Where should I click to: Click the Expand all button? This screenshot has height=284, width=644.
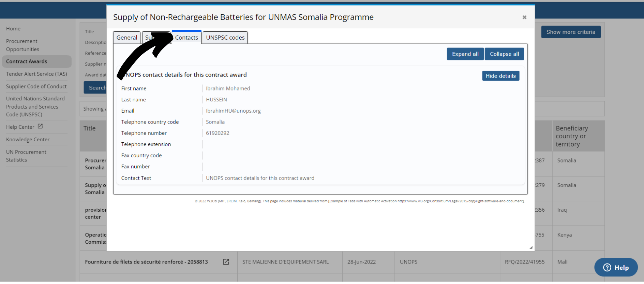tap(465, 54)
